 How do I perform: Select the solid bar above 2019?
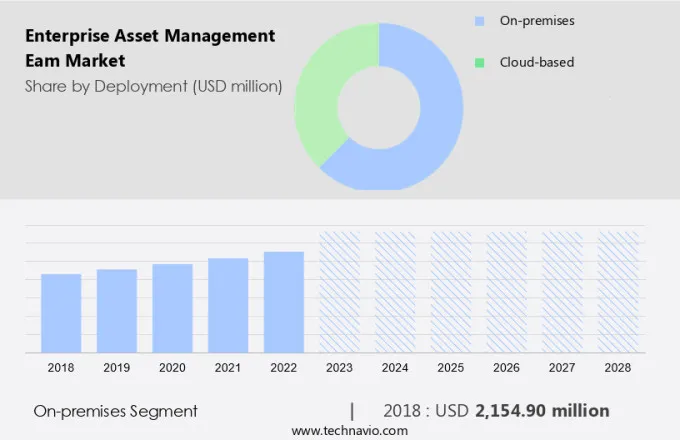coord(117,311)
